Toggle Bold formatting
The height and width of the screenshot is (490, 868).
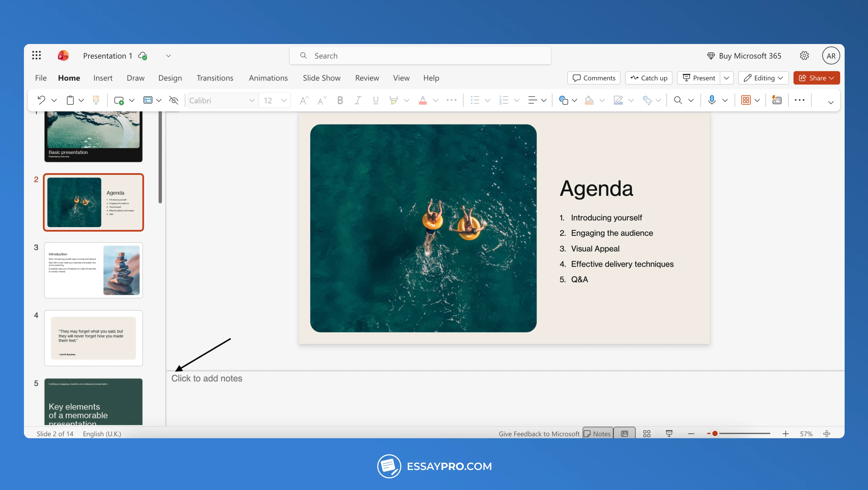click(x=340, y=100)
